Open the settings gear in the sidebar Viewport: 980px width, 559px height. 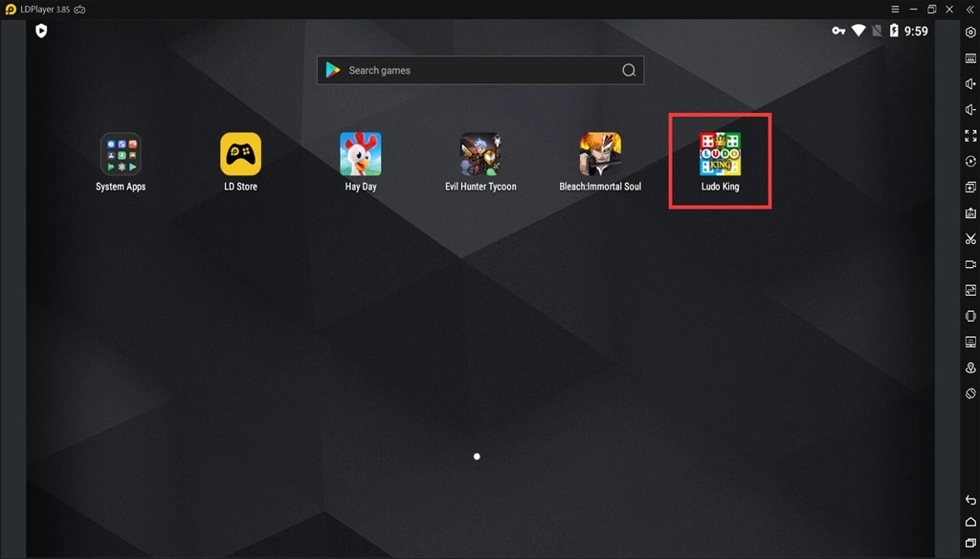(970, 33)
